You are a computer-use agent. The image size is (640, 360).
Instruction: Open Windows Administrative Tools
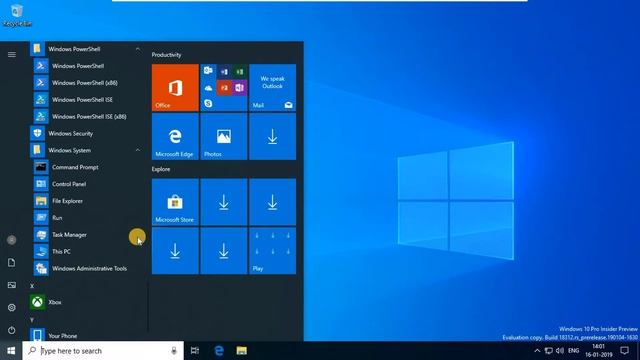[x=88, y=268]
